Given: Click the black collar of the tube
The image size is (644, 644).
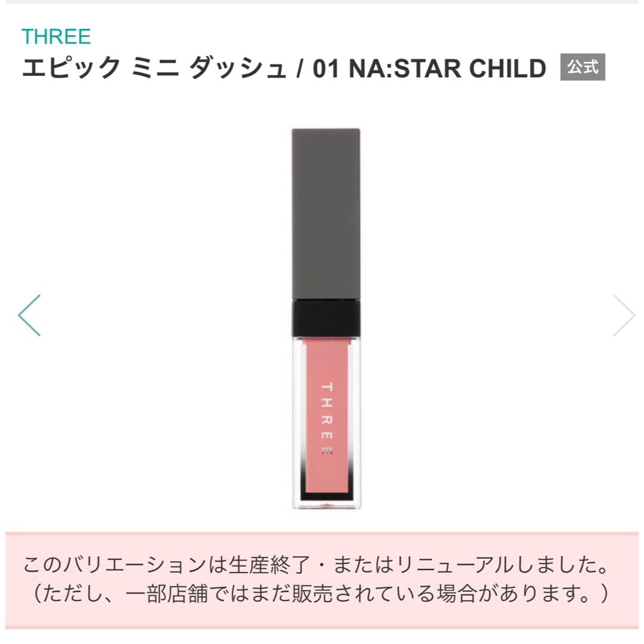Looking at the screenshot, I should 326,318.
